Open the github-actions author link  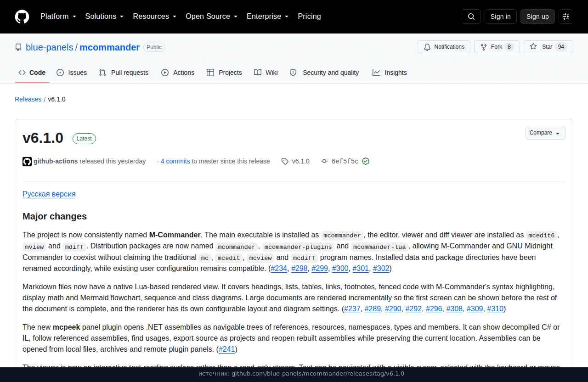pyautogui.click(x=56, y=161)
